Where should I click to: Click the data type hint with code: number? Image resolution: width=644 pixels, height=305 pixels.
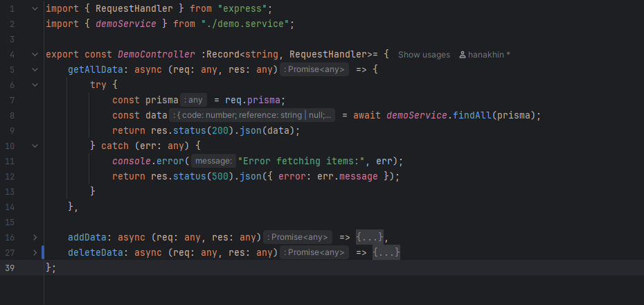[252, 116]
